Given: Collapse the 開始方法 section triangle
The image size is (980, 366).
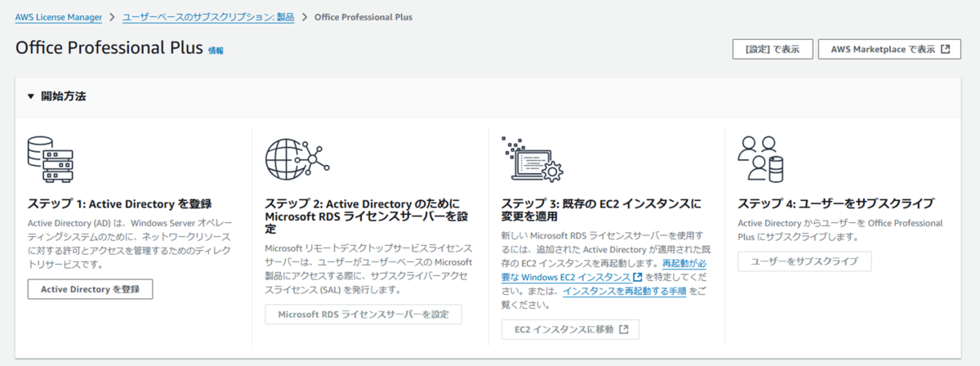Looking at the screenshot, I should coord(31,96).
